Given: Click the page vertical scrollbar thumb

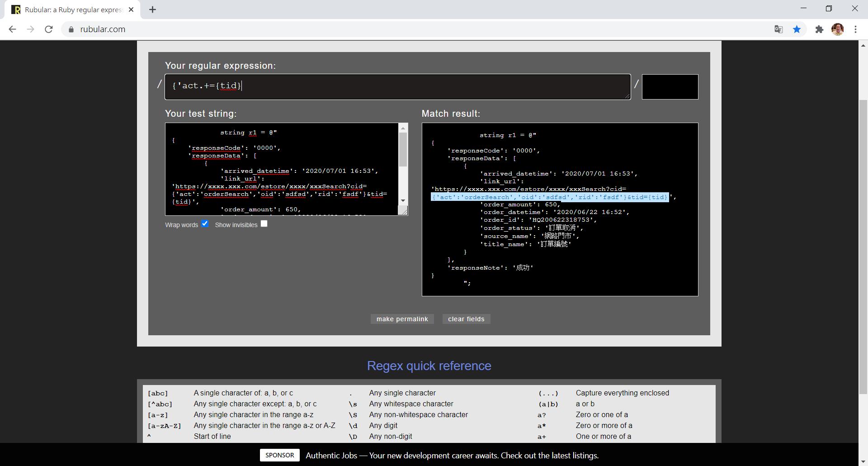Looking at the screenshot, I should click(863, 247).
